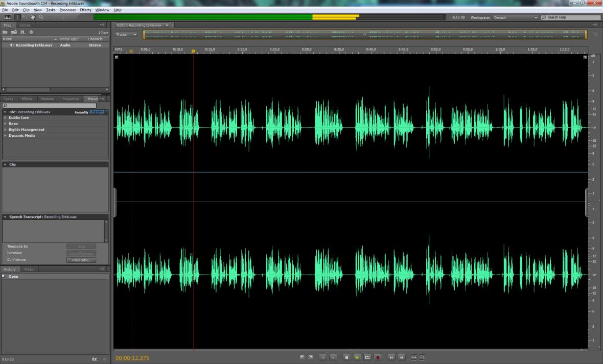Click the yellow playhead marker on timeline
603x364 pixels.
coord(193,51)
